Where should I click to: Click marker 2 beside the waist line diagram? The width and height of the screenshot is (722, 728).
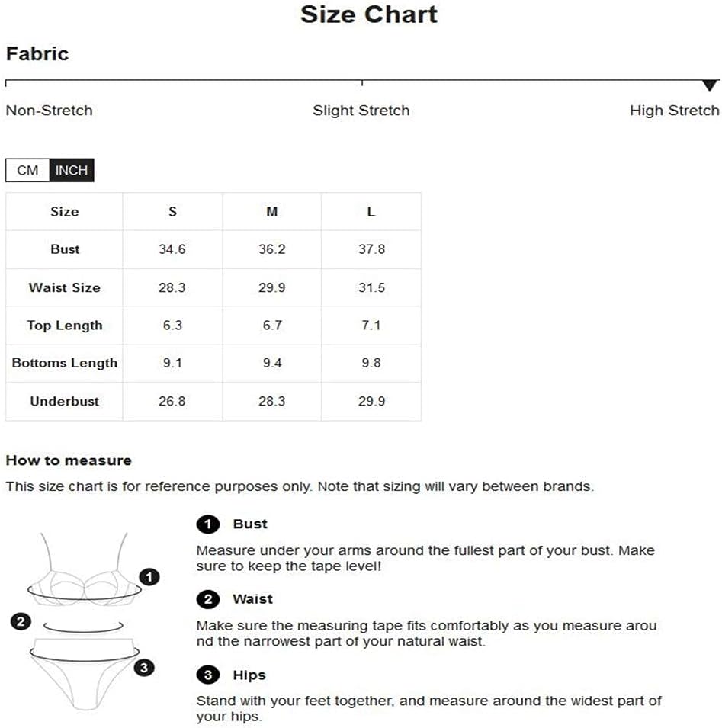pos(21,622)
